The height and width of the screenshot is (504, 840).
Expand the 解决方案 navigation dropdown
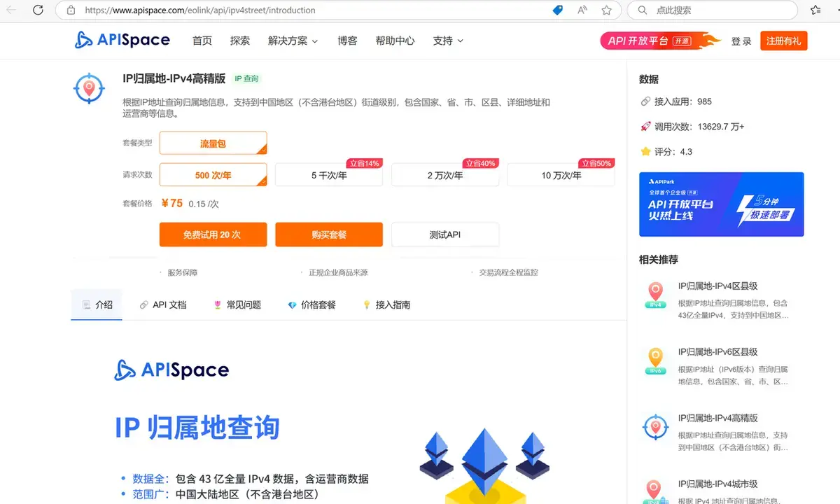[293, 41]
